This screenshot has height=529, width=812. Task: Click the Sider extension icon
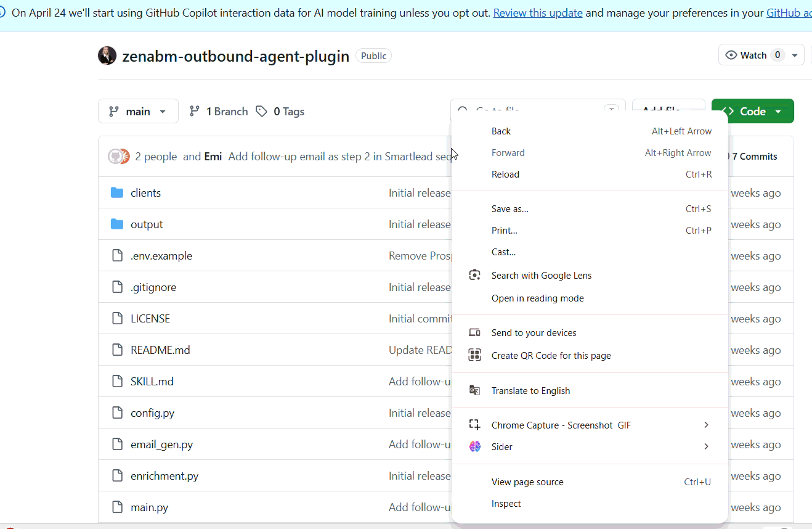474,446
